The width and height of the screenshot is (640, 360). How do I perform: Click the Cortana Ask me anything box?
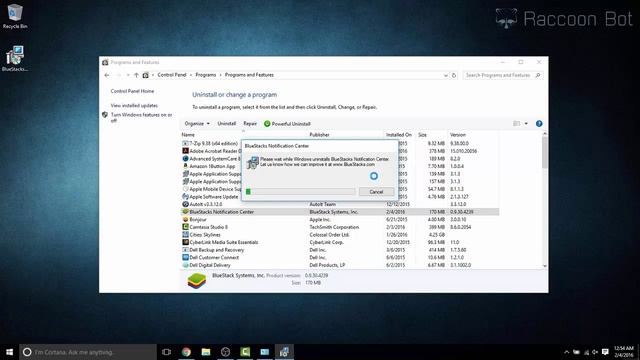click(88, 352)
